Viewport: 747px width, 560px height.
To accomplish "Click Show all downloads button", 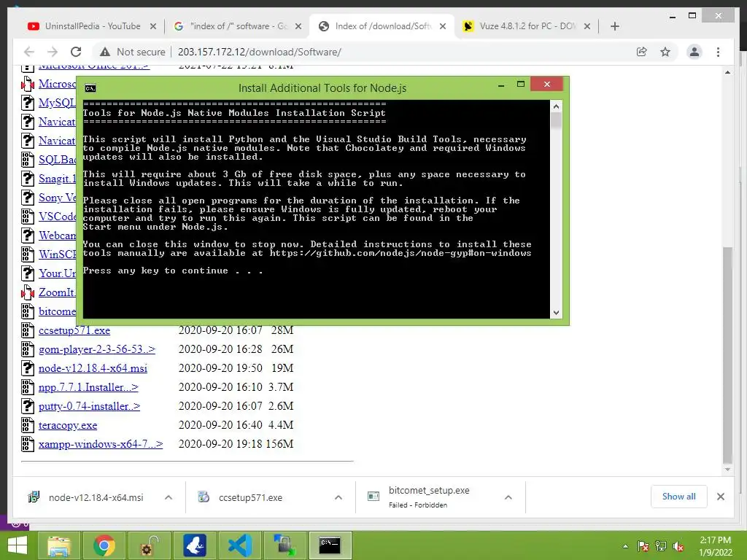I will [x=678, y=497].
